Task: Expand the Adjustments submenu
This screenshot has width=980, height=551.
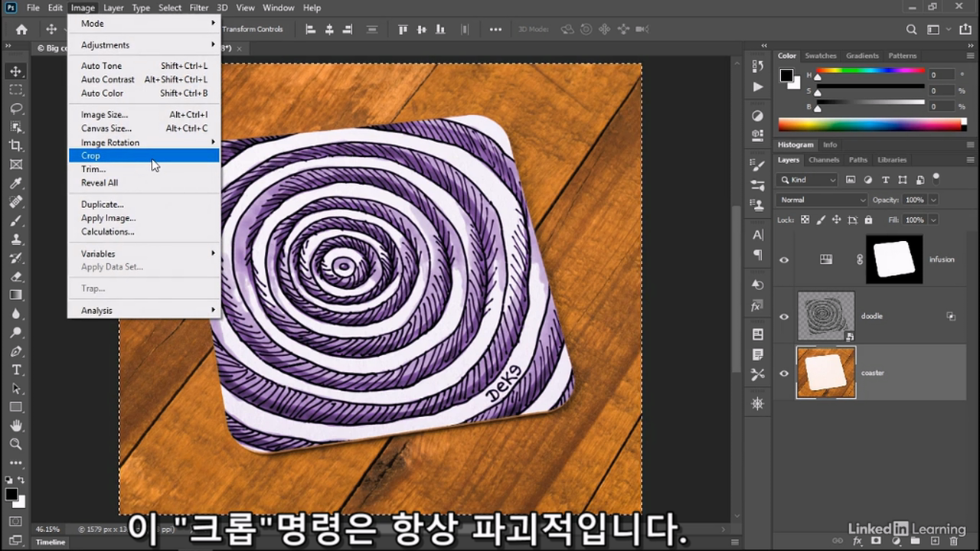Action: [x=144, y=45]
